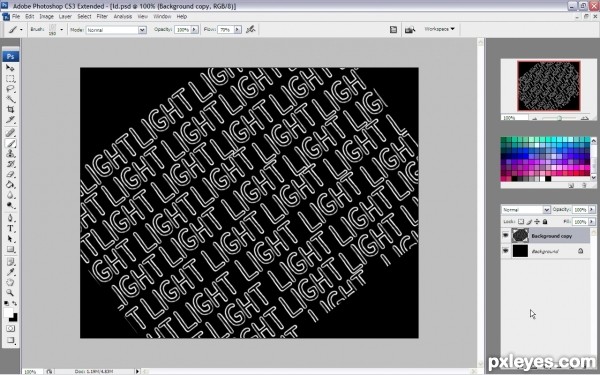The image size is (600, 375).
Task: Hide the Background copy layer
Action: point(505,236)
